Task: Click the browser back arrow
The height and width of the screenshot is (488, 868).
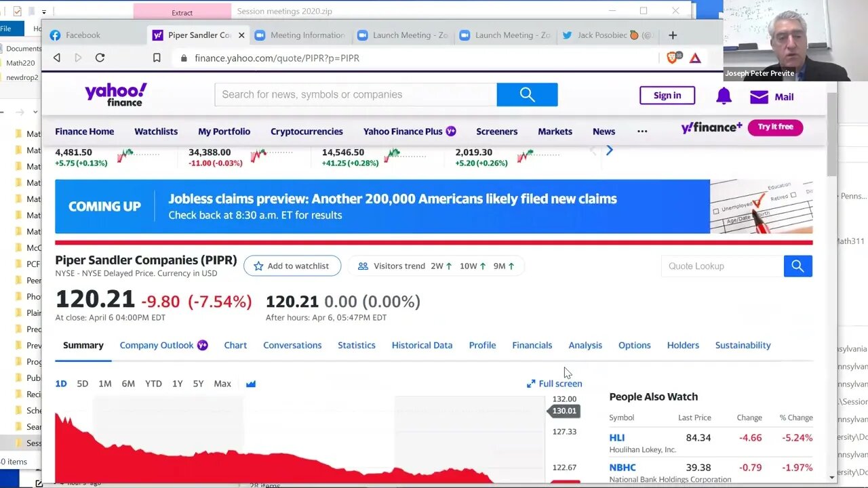Action: [57, 58]
